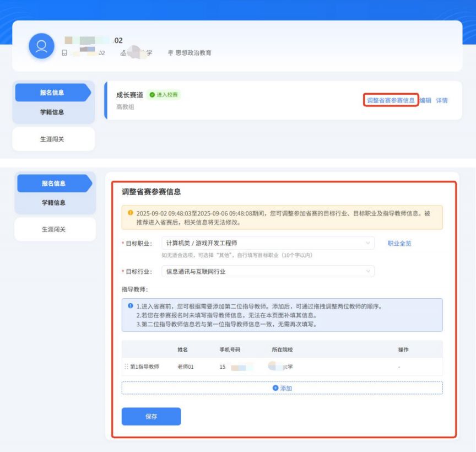Click the drag handle before 第1指导教师
The image size is (476, 452).
(125, 367)
